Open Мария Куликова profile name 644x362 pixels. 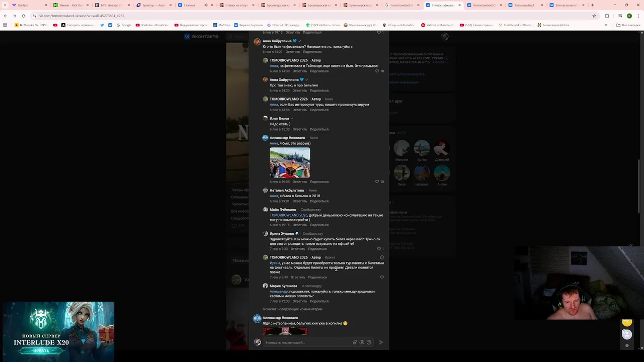(283, 286)
